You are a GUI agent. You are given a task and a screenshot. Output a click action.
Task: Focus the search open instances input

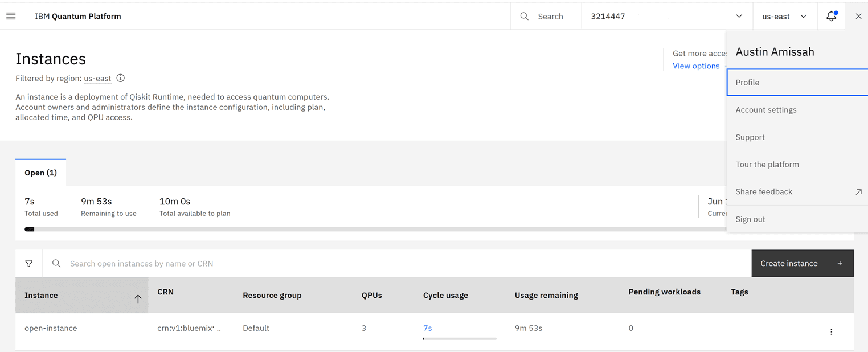coord(397,263)
